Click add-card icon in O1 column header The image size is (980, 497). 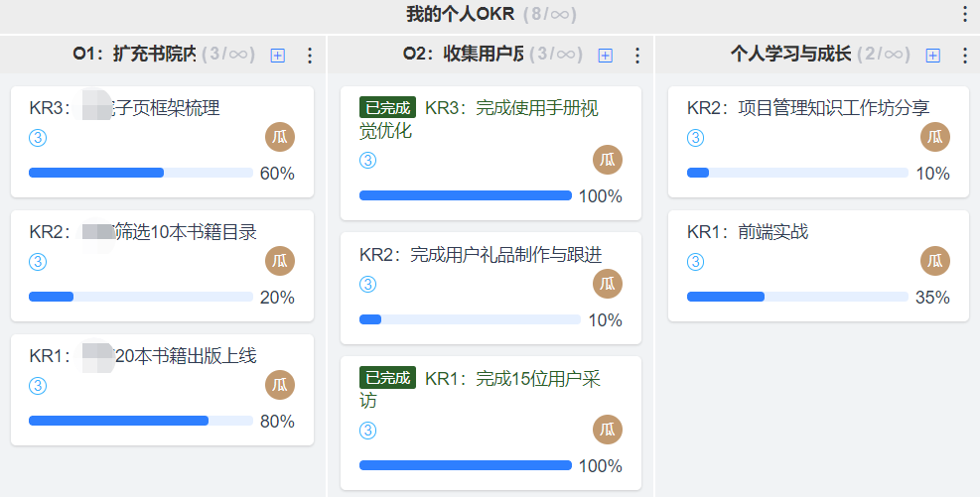tap(277, 56)
